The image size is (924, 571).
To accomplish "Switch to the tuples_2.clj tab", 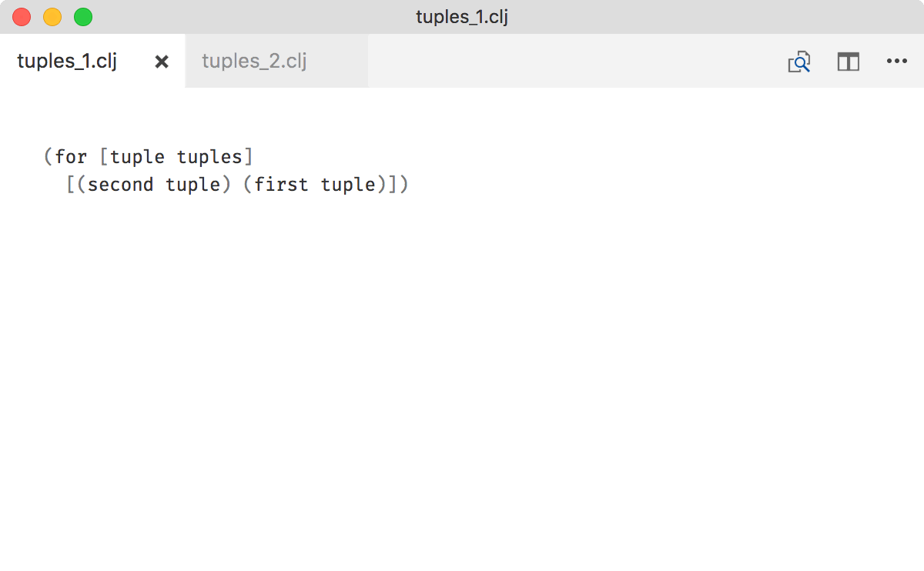I will 254,62.
